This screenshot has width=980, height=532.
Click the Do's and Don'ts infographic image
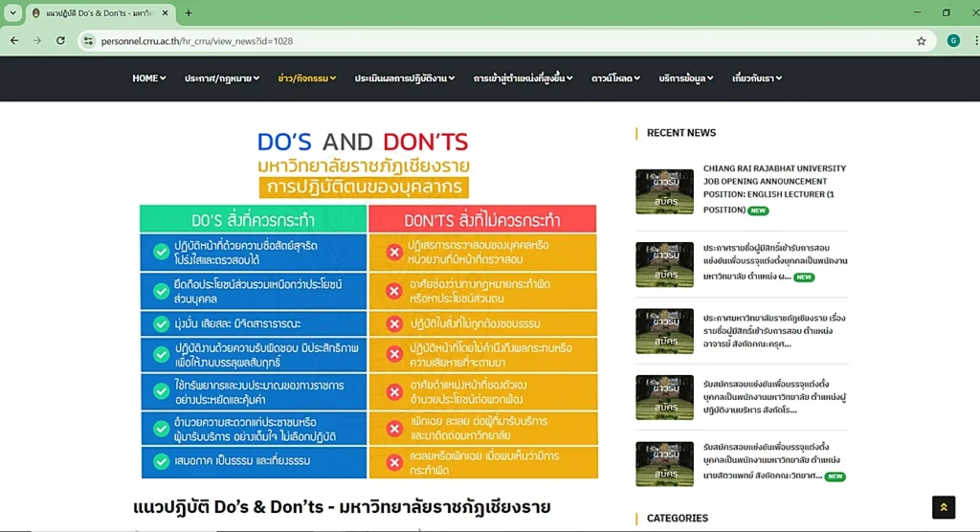(367, 302)
